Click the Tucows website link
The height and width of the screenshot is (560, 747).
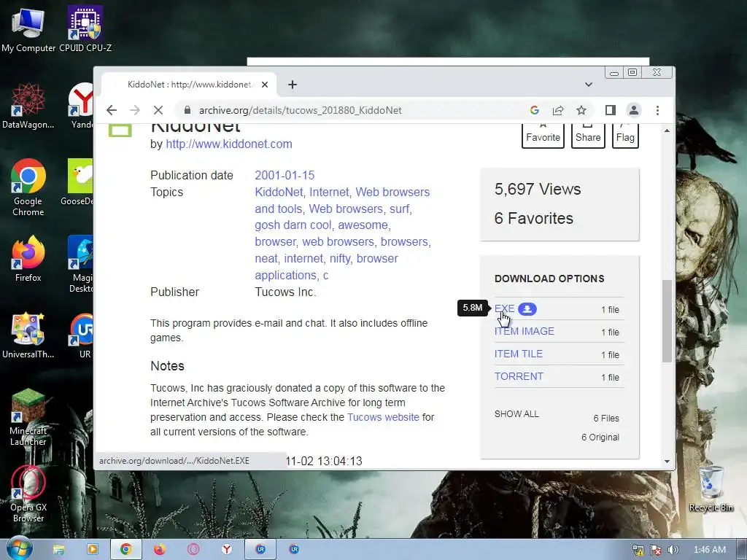point(383,417)
